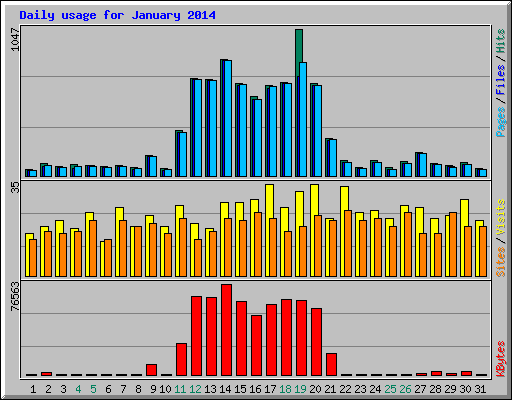Select the red KBytes bar for day 14
The width and height of the screenshot is (512, 400).
click(227, 330)
